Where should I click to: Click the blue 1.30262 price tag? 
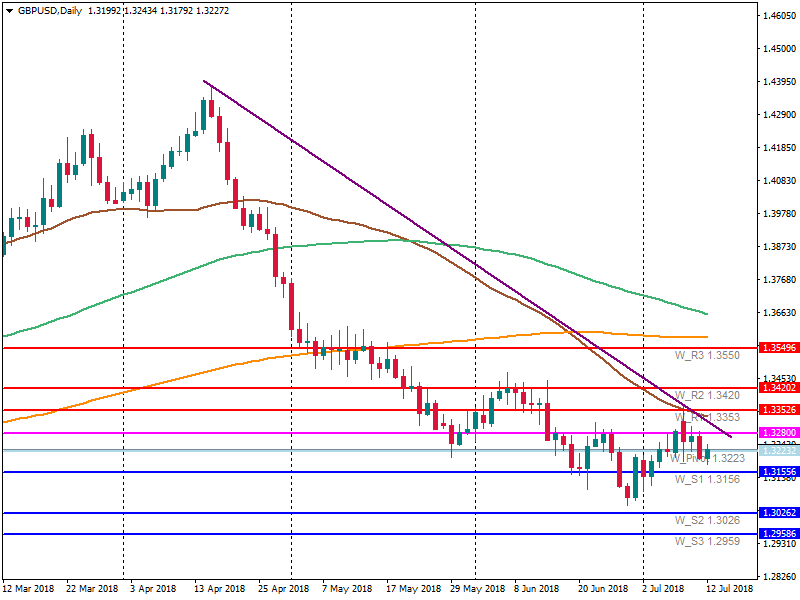tap(778, 513)
